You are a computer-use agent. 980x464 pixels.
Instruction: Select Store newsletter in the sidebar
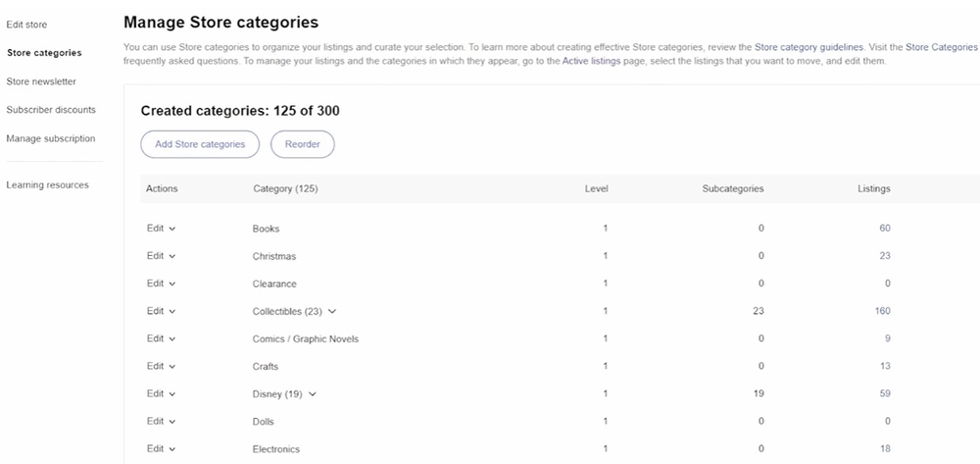pyautogui.click(x=41, y=81)
